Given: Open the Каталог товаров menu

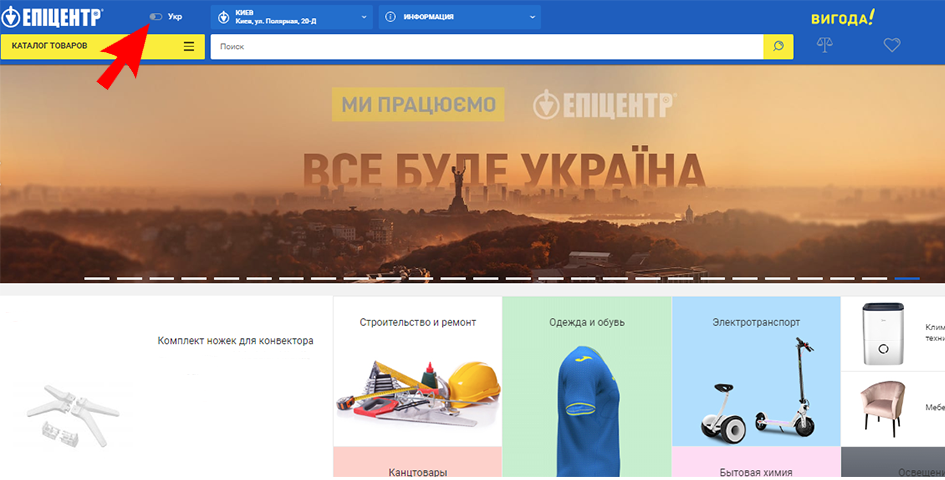Looking at the screenshot, I should (90, 46).
